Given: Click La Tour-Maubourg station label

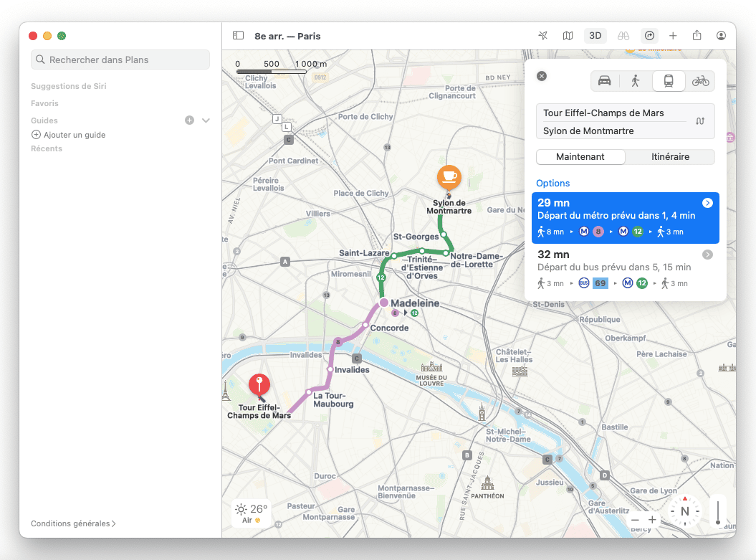Looking at the screenshot, I should click(333, 400).
